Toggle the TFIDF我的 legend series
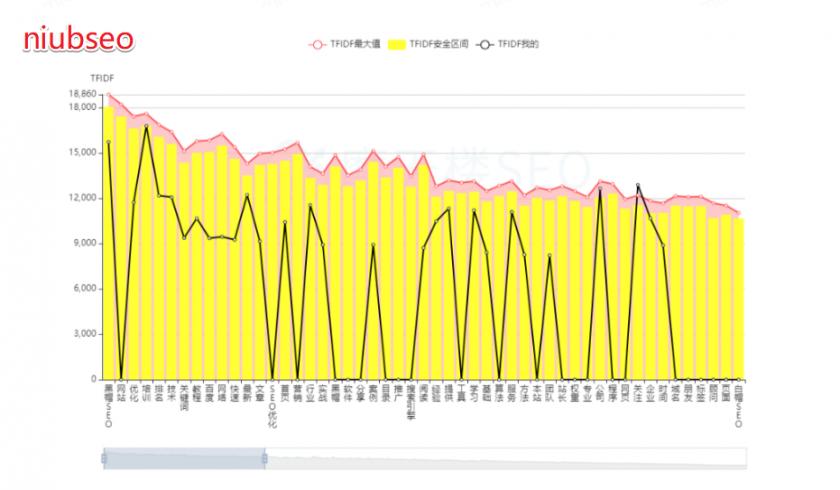 [518, 44]
